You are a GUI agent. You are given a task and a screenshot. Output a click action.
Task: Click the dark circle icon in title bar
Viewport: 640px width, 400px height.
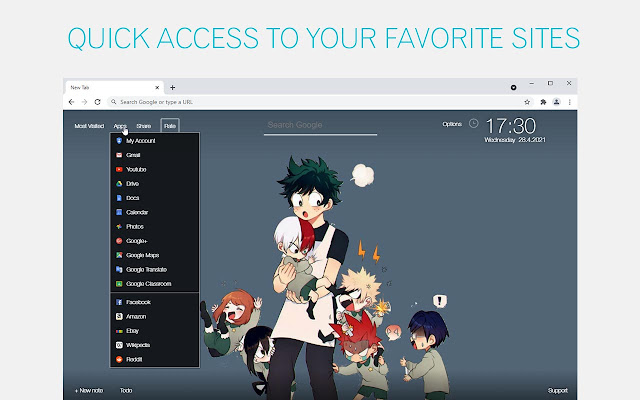[513, 87]
